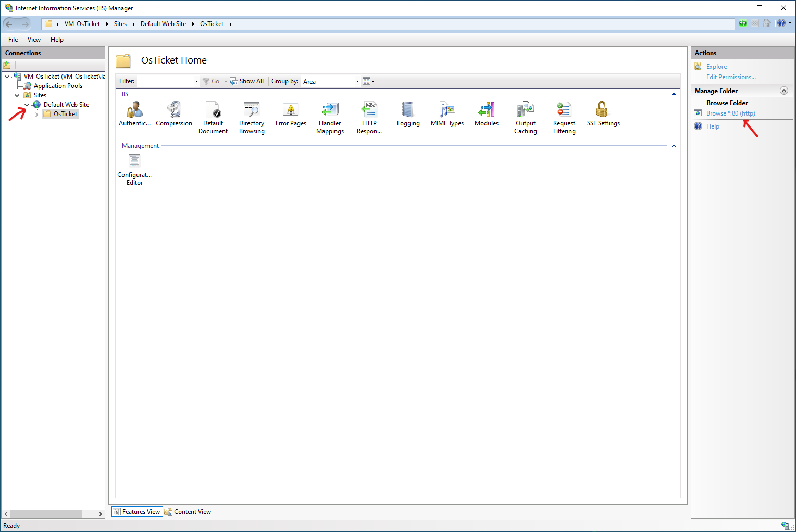Click VM-OsTicket in the address breadcrumb
Screen dimensions: 796x532
click(82, 24)
